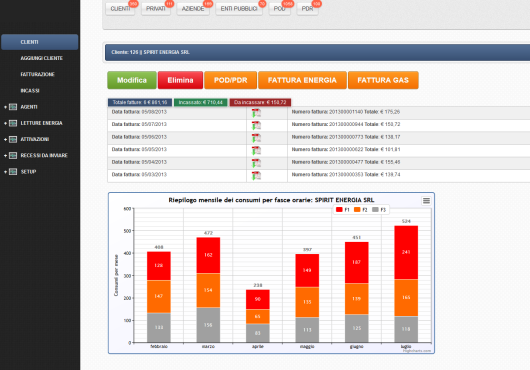Expand the Letture Energia sidebar section
Screen dimensions: 530x370
pos(5,123)
